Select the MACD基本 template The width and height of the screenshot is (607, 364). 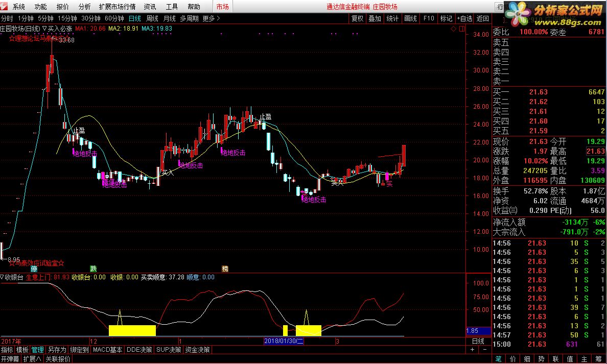point(108,350)
